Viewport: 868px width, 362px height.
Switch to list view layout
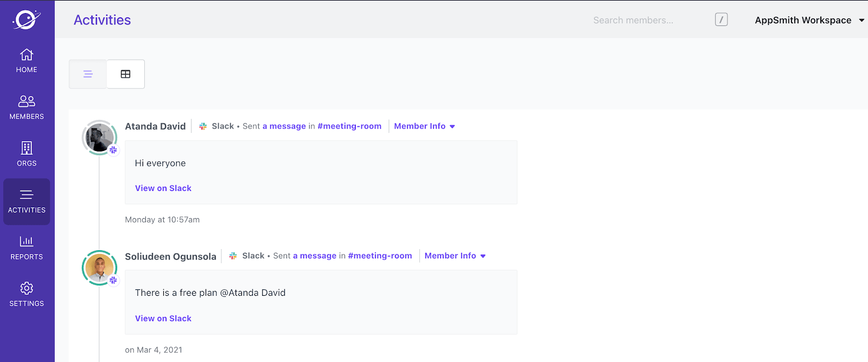click(x=88, y=74)
